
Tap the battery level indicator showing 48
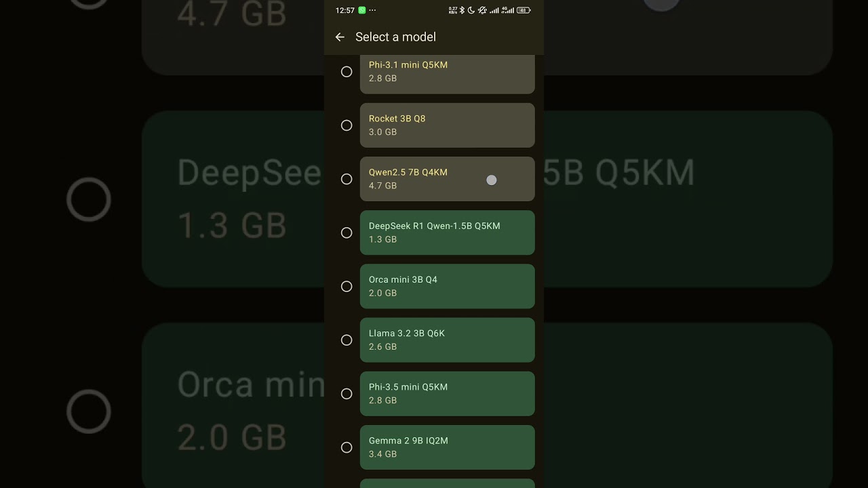[524, 10]
